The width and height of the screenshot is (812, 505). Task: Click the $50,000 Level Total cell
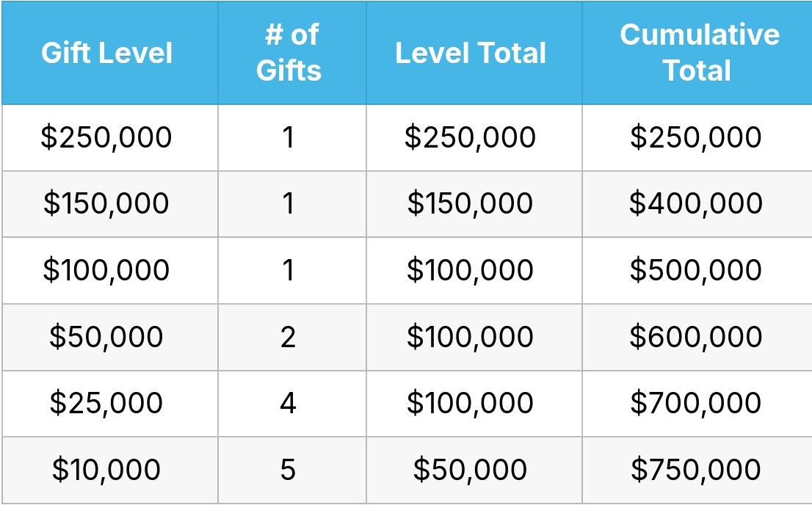coord(471,470)
